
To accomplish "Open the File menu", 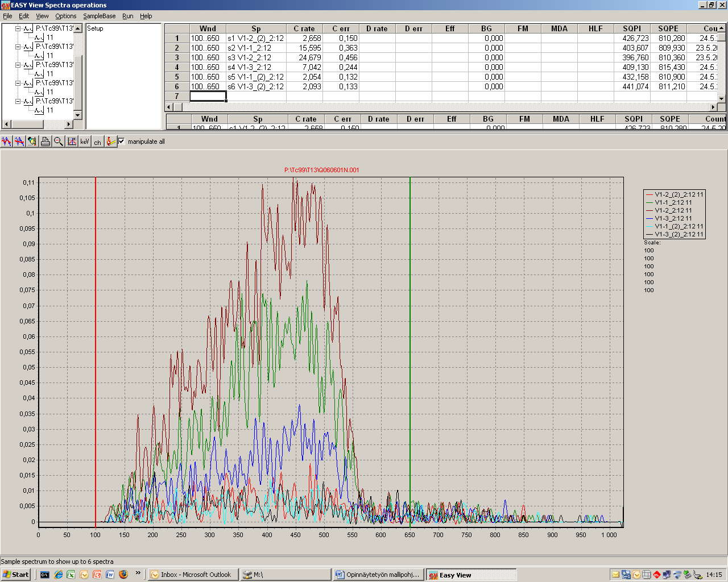I will [7, 16].
